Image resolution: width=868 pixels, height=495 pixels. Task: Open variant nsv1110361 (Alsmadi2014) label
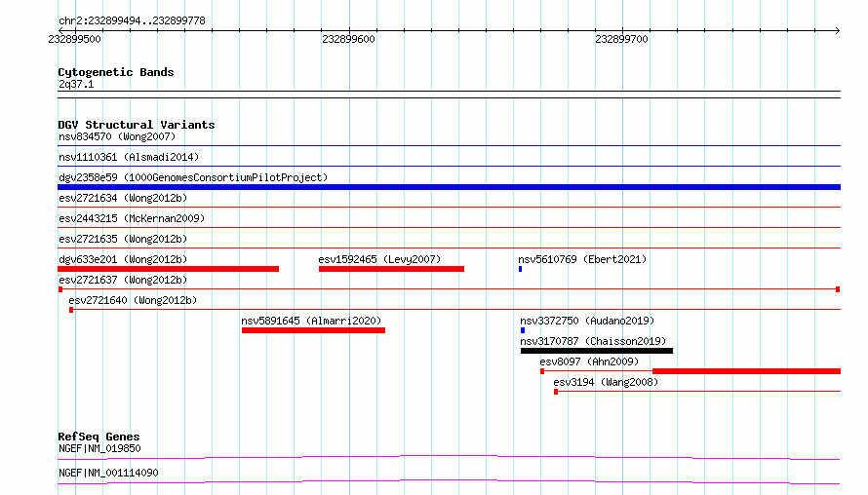point(129,157)
